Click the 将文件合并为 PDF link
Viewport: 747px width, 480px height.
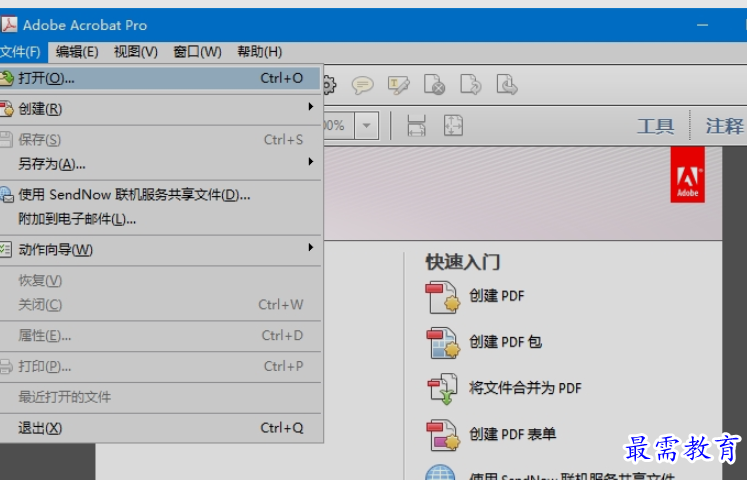coord(525,388)
